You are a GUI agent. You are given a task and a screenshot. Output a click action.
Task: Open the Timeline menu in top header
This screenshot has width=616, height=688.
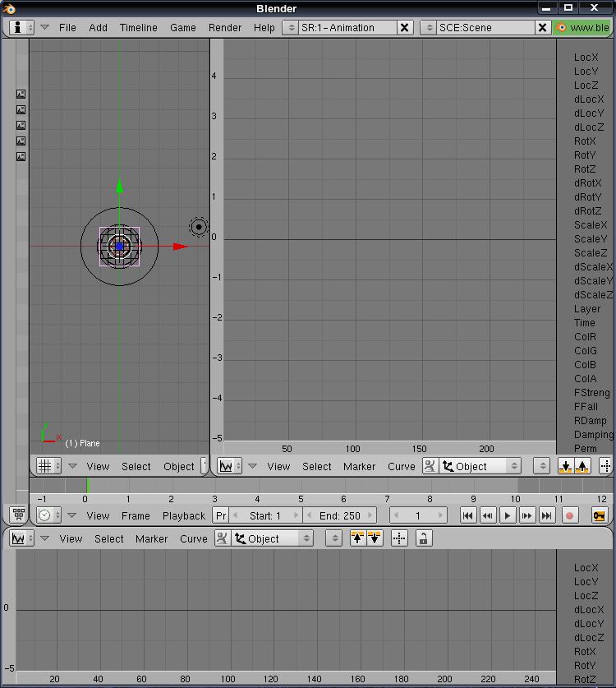click(139, 28)
